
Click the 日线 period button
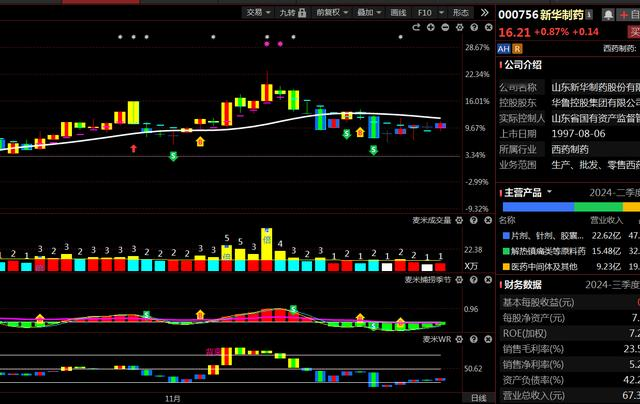479,397
